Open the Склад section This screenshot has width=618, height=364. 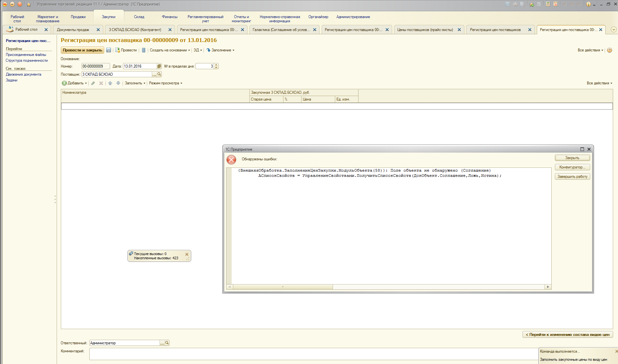tap(139, 17)
